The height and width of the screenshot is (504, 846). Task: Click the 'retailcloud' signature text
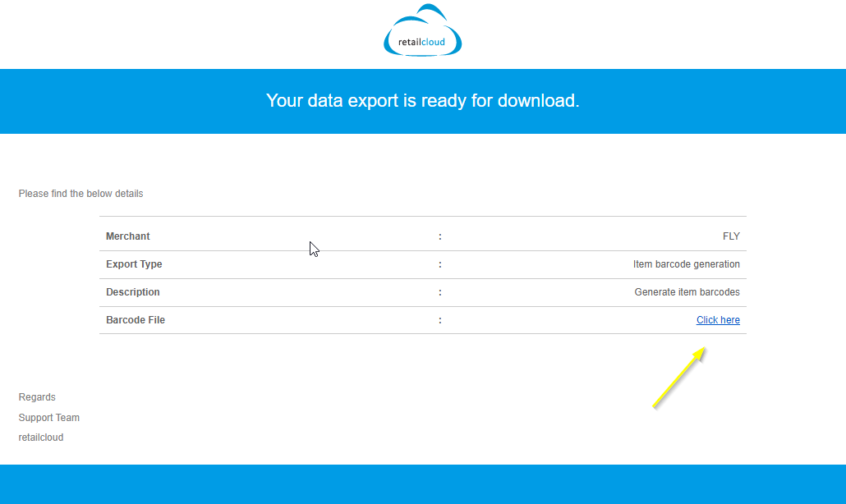point(41,438)
